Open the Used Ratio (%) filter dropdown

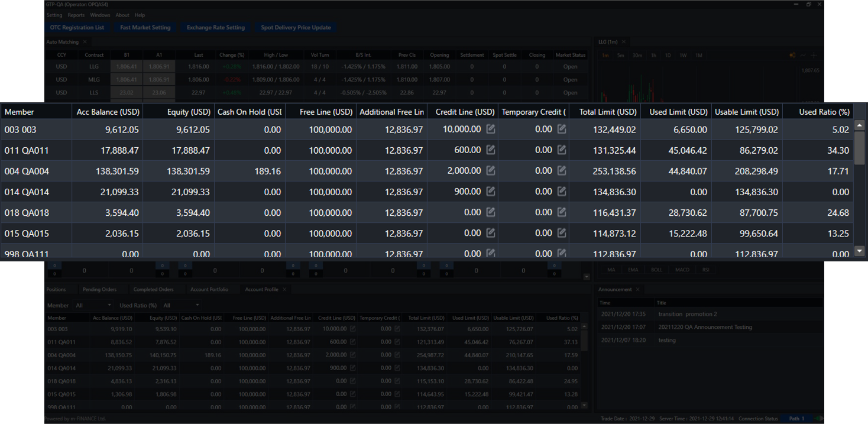(x=181, y=305)
